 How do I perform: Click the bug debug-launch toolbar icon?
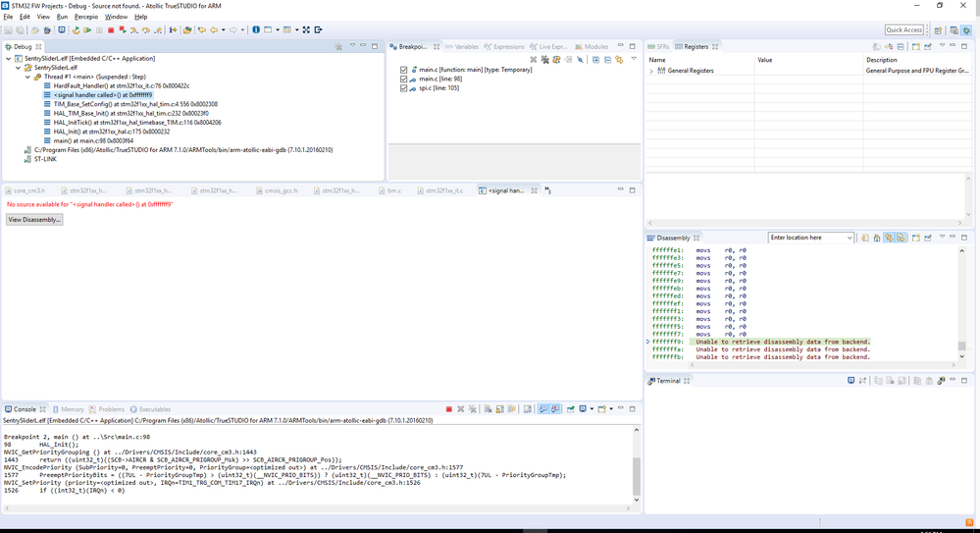[47, 30]
